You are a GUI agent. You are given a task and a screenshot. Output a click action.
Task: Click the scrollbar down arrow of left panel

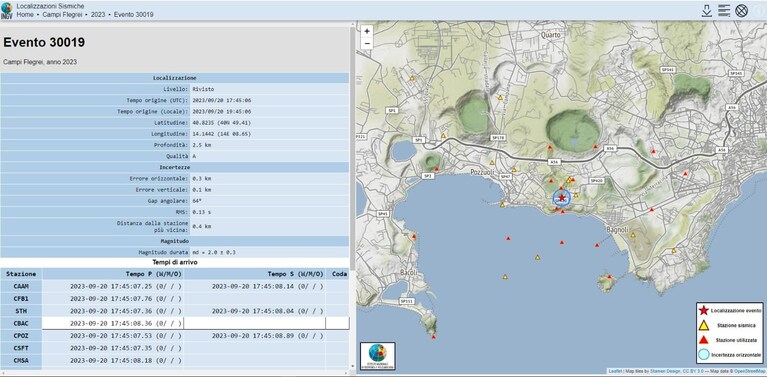point(353,366)
